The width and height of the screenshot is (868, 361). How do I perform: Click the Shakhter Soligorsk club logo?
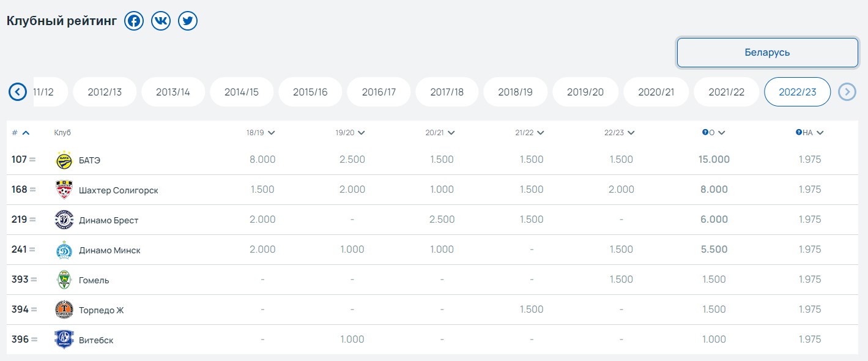click(x=64, y=190)
